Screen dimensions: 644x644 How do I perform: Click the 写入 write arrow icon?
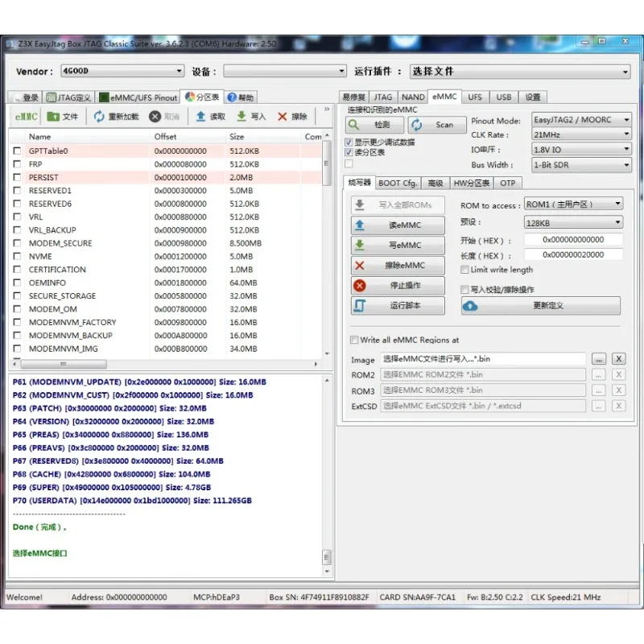tap(242, 117)
